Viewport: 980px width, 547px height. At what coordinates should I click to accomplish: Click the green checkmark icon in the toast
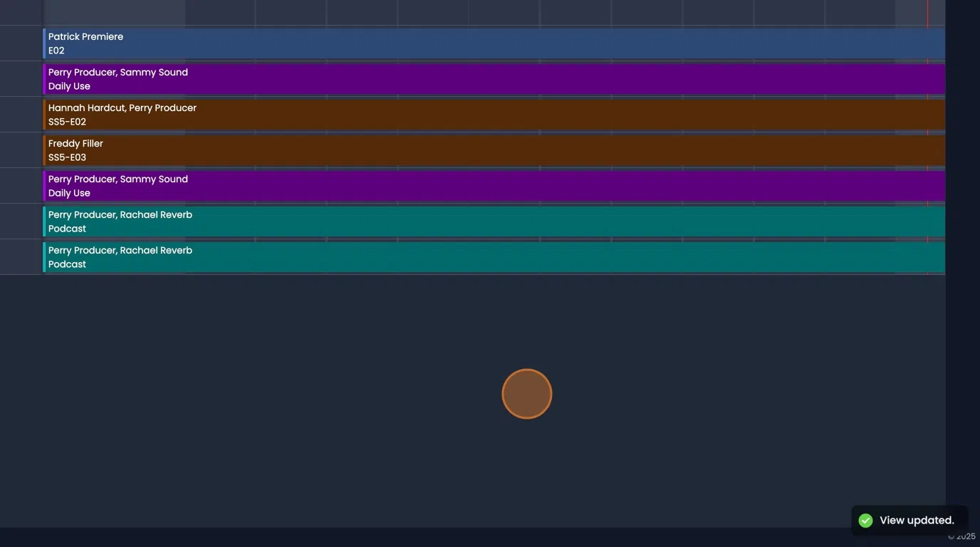tap(865, 520)
